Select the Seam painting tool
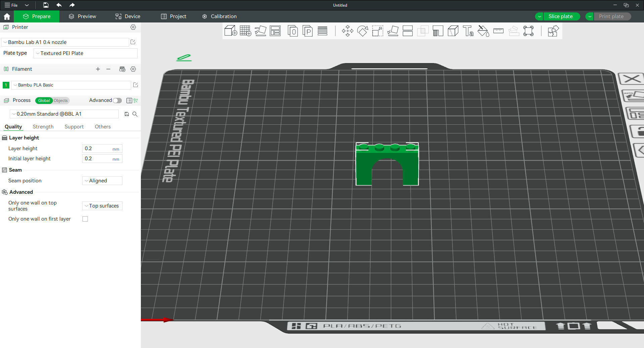 (x=453, y=31)
